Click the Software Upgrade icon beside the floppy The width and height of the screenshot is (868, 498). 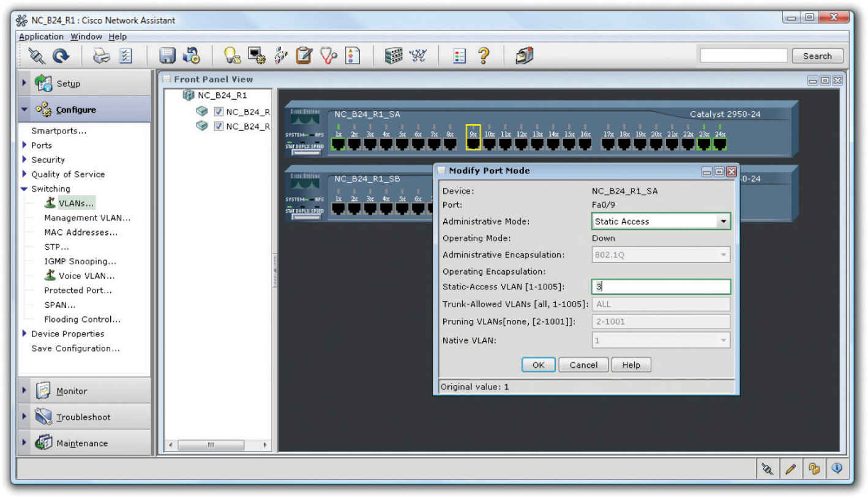(192, 56)
